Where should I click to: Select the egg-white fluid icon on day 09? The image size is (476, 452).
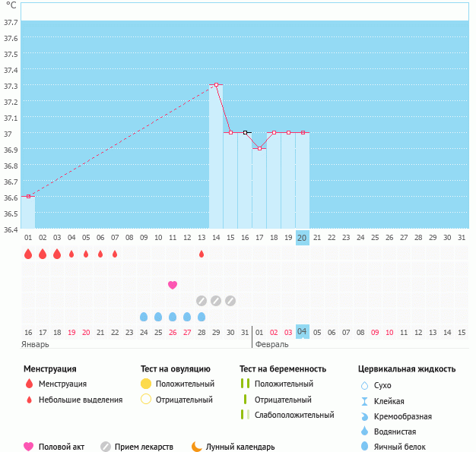pos(144,317)
